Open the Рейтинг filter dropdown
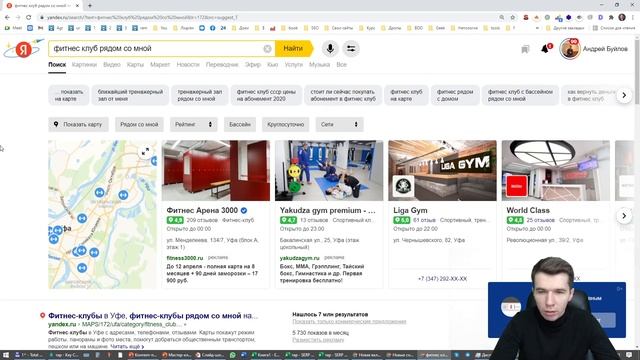This screenshot has height=360, width=640. 193,124
